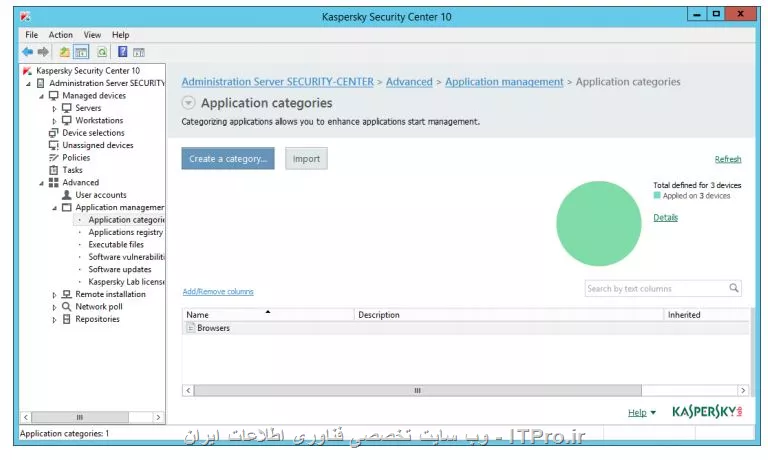
Task: Collapse the Administration Server node
Action: coord(28,84)
